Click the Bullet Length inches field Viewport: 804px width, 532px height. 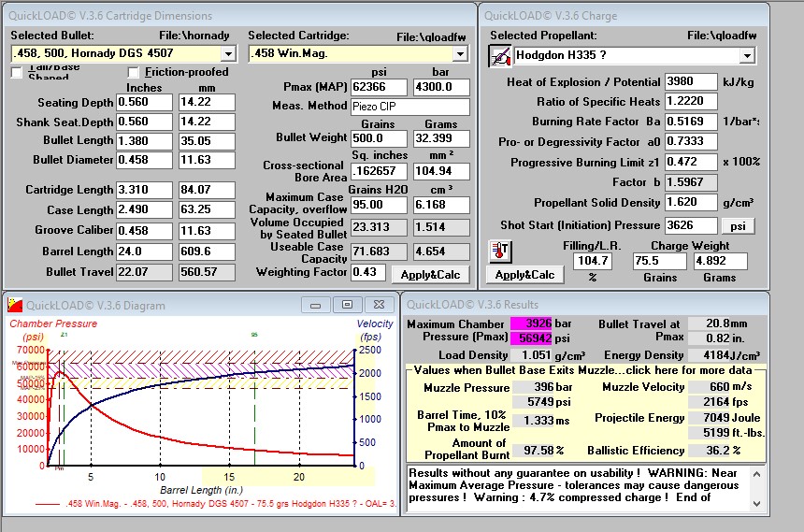tap(144, 141)
